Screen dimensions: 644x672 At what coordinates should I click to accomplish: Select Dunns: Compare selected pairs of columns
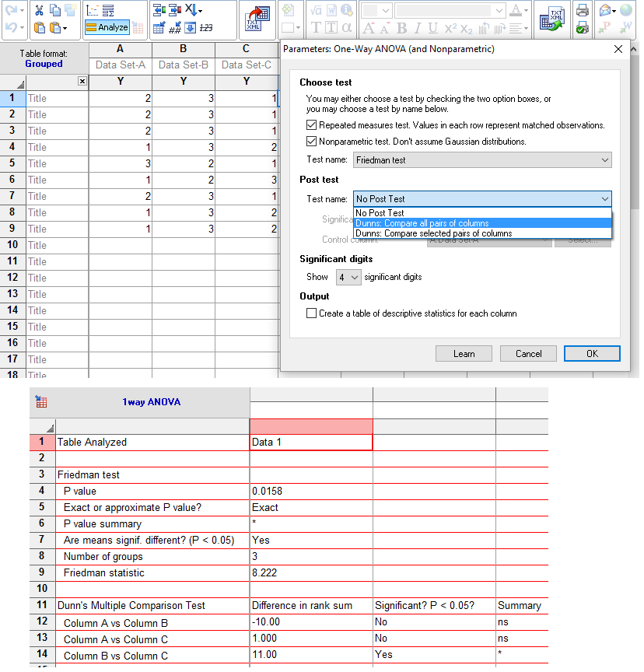482,233
